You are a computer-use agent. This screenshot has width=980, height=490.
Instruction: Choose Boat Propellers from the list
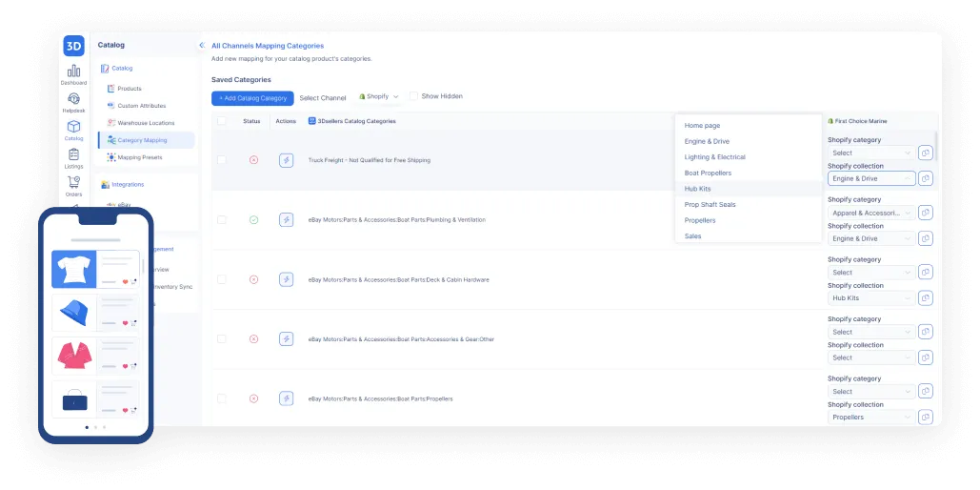(749, 173)
